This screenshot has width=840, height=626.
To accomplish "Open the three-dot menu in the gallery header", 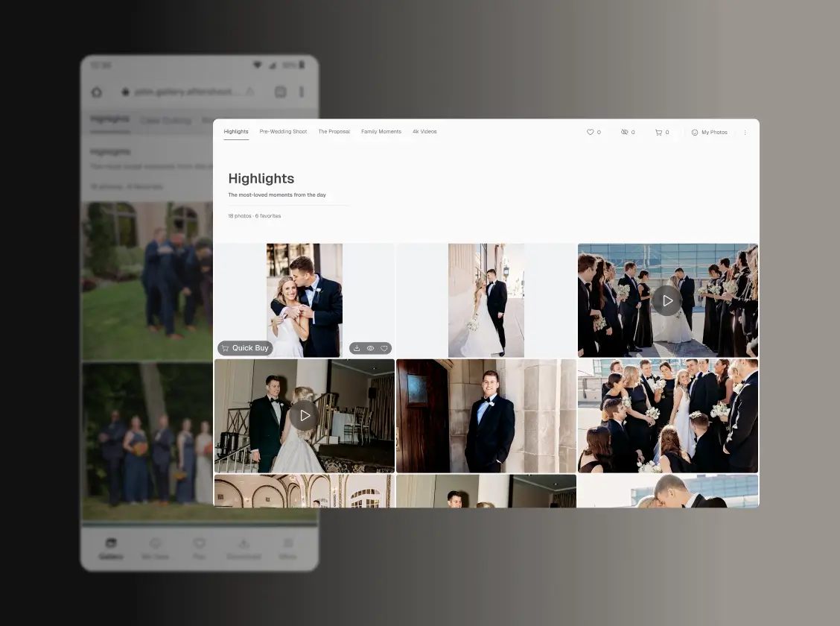I will tap(745, 132).
